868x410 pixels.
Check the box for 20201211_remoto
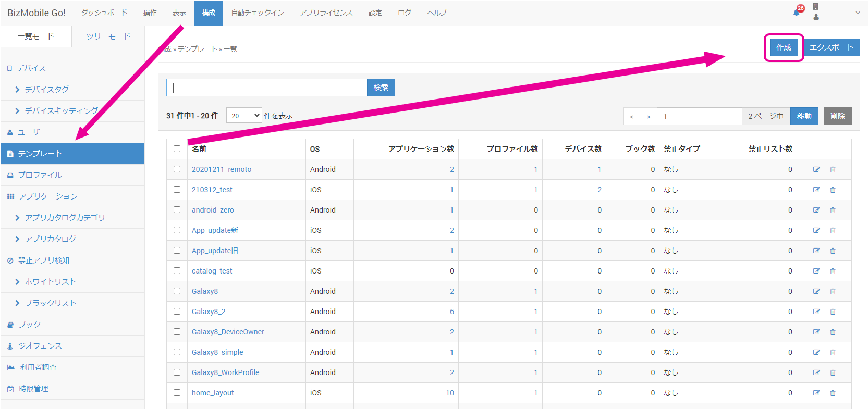tap(177, 169)
